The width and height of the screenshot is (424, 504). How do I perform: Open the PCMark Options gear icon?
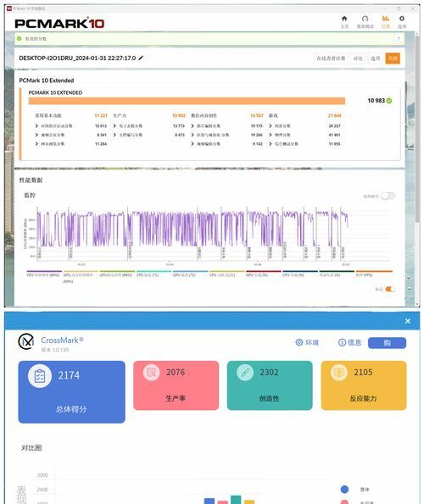coord(401,19)
